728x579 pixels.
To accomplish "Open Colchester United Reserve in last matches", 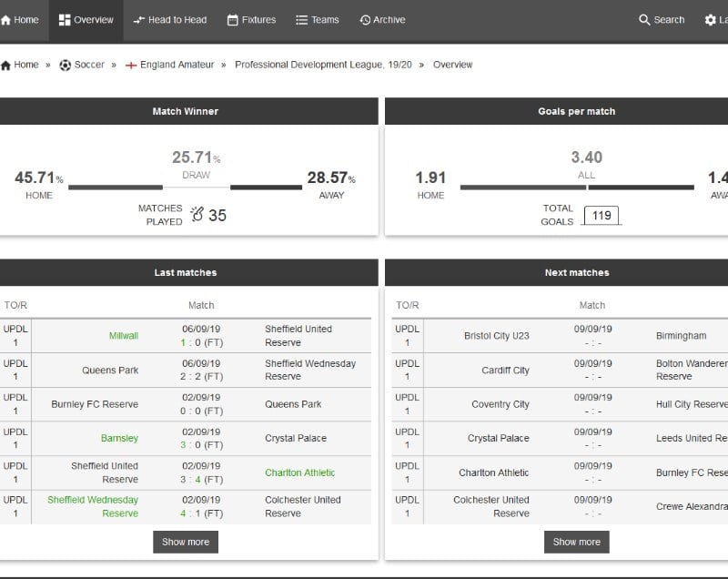I will point(303,506).
